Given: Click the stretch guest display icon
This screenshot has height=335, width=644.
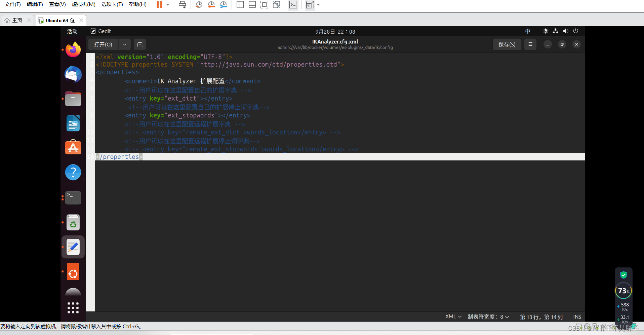Looking at the screenshot, I should (x=310, y=5).
